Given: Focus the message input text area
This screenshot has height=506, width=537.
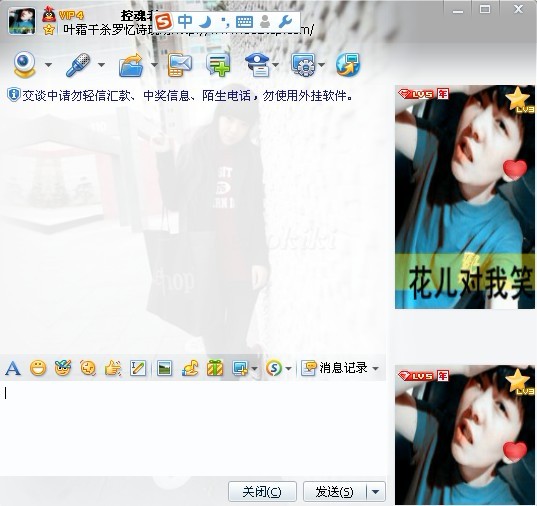Looking at the screenshot, I should point(193,428).
